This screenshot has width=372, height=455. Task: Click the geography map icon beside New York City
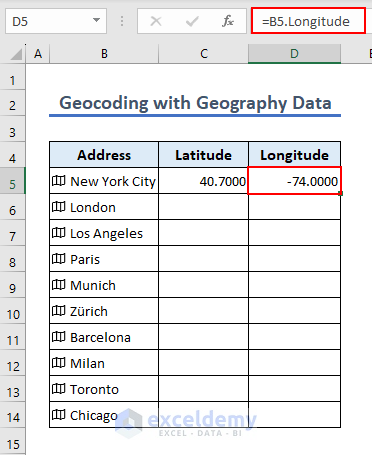click(x=59, y=181)
